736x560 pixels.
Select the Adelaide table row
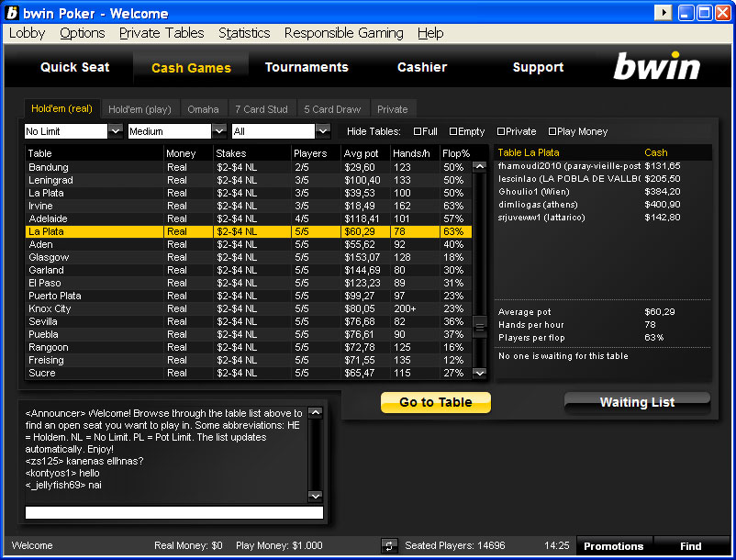(x=249, y=218)
